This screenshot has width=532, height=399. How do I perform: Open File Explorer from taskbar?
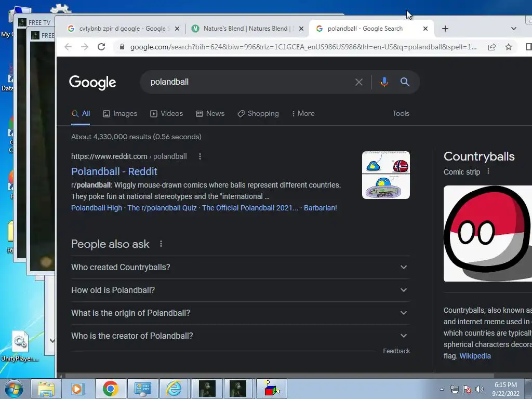point(46,389)
